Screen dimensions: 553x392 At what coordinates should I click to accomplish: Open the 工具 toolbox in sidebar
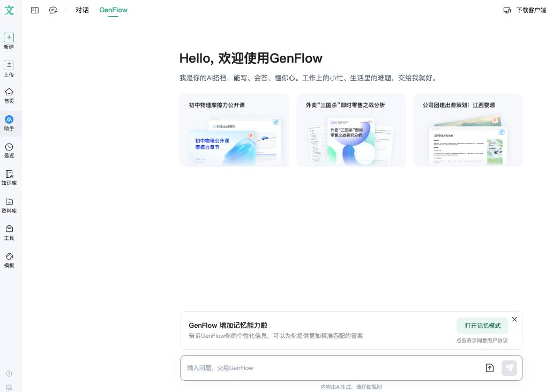pos(9,229)
